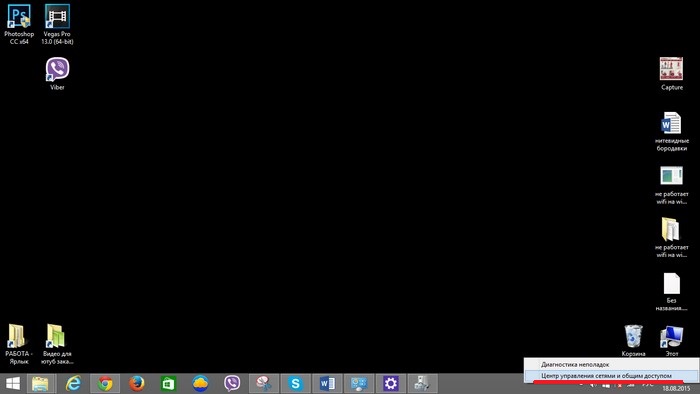Viewport: 700px width, 394px height.
Task: Switch to Word on the taskbar
Action: [327, 383]
